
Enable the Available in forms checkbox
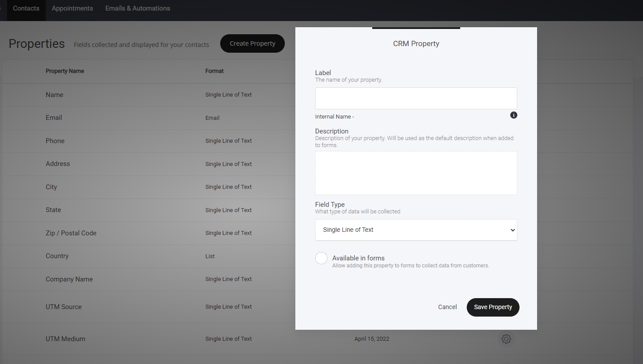point(321,258)
